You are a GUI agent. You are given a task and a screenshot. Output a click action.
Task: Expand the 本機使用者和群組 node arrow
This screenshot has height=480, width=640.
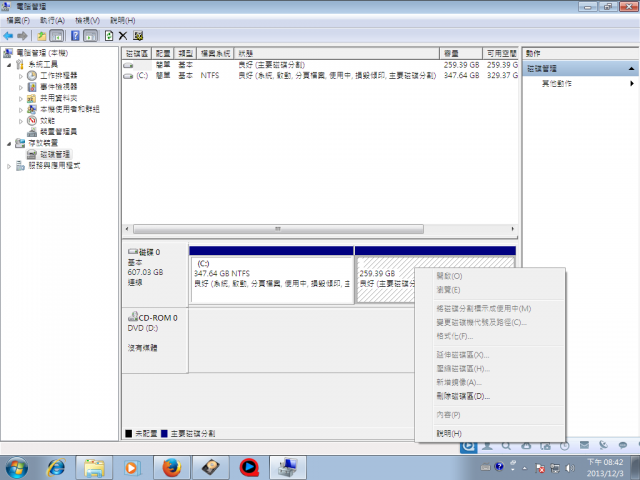21,110
